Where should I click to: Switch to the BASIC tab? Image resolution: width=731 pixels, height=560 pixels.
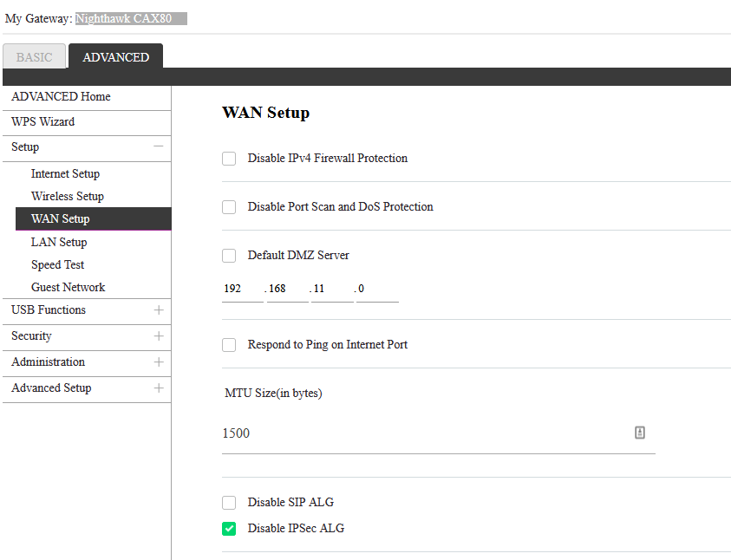coord(35,57)
